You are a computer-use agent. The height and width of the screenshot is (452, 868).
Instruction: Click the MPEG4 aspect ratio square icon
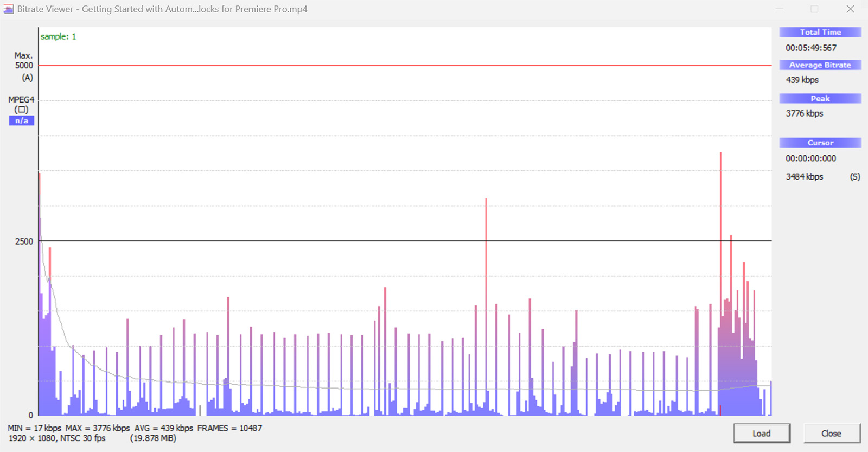coord(22,110)
